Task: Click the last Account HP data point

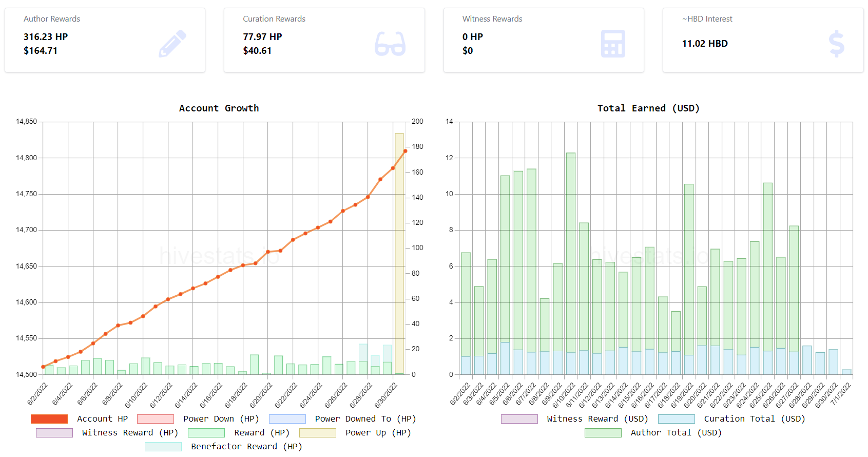Action: pyautogui.click(x=406, y=151)
